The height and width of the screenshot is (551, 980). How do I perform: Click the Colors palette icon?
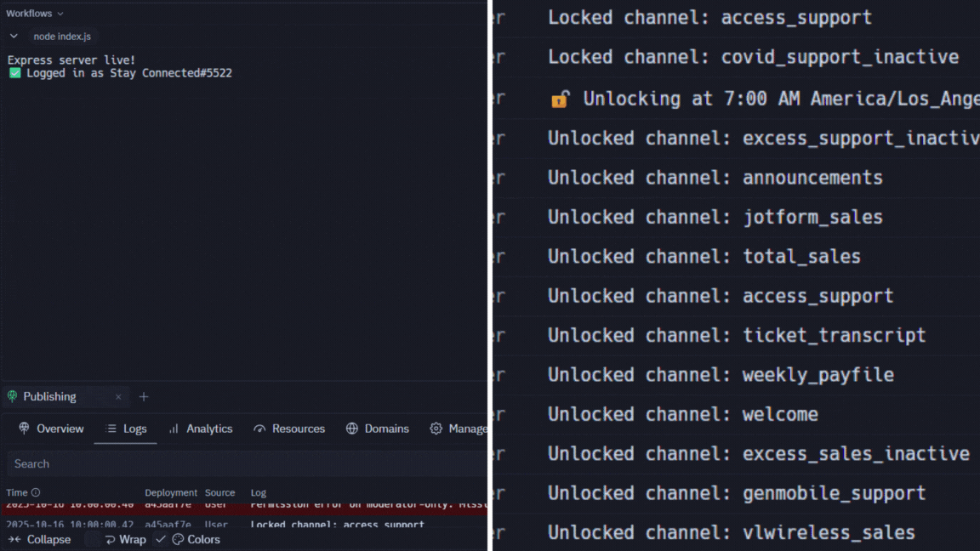tap(178, 539)
